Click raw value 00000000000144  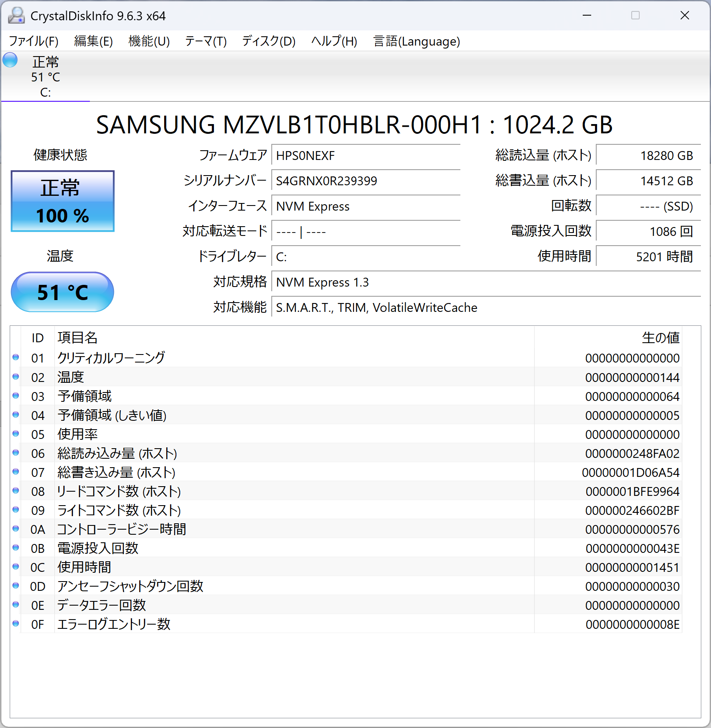pyautogui.click(x=632, y=377)
